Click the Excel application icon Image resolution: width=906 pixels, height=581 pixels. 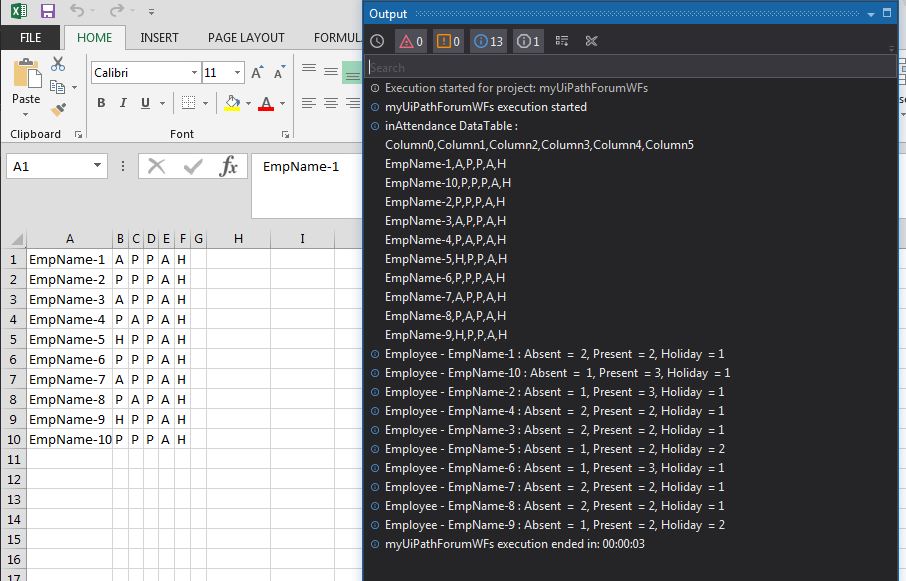pos(19,10)
